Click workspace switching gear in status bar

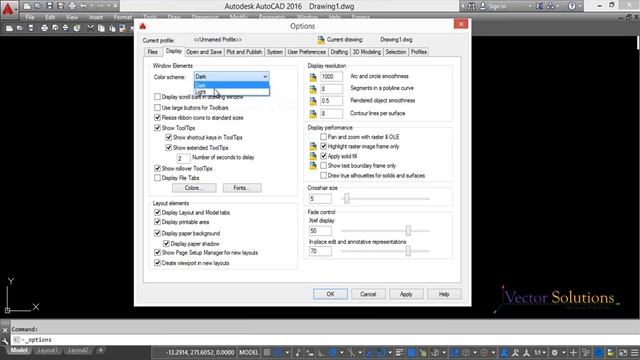tap(554, 352)
